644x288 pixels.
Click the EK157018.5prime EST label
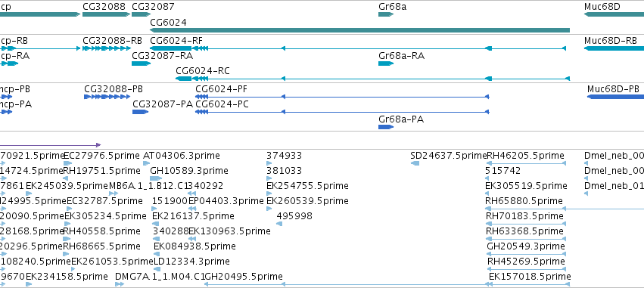coord(530,276)
